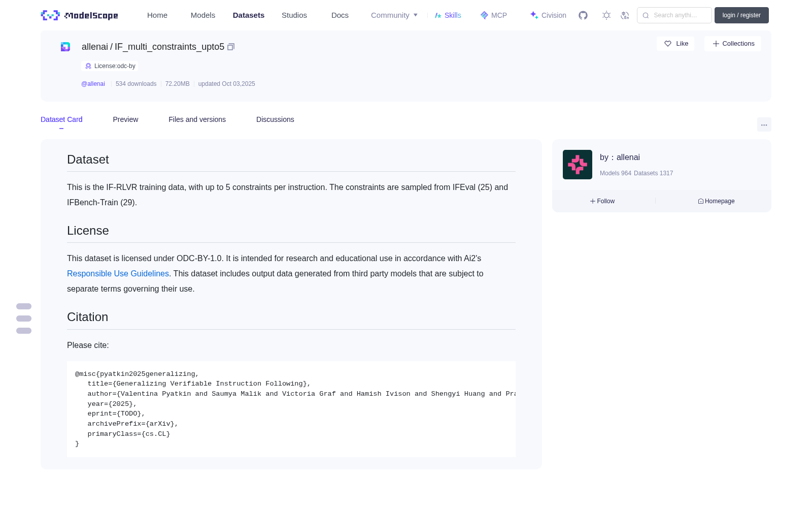Open the Docs section
Screen dimensions: 812x508
coord(340,15)
